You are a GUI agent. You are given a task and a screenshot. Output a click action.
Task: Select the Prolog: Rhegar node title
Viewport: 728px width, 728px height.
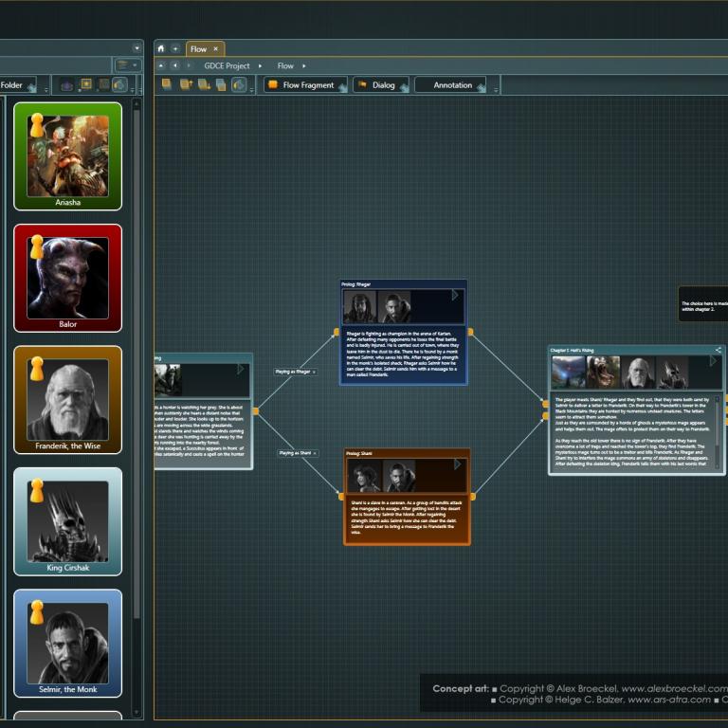tap(356, 284)
